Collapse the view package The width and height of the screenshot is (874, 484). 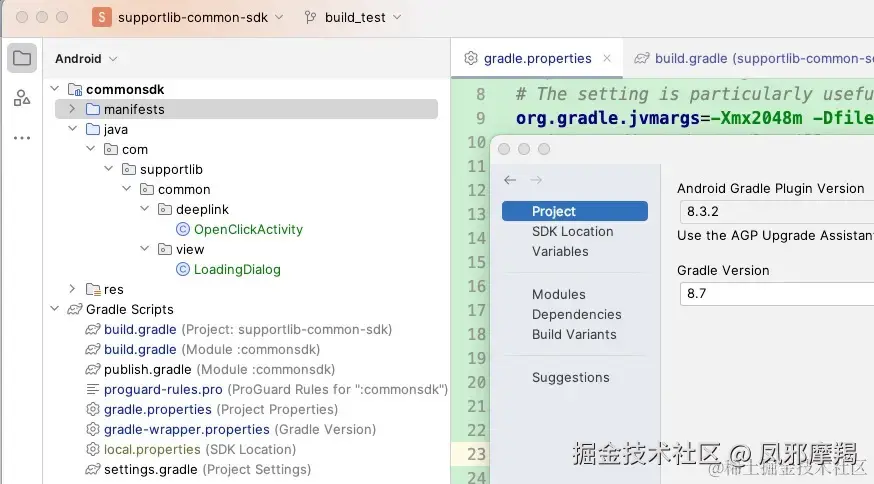[x=144, y=249]
